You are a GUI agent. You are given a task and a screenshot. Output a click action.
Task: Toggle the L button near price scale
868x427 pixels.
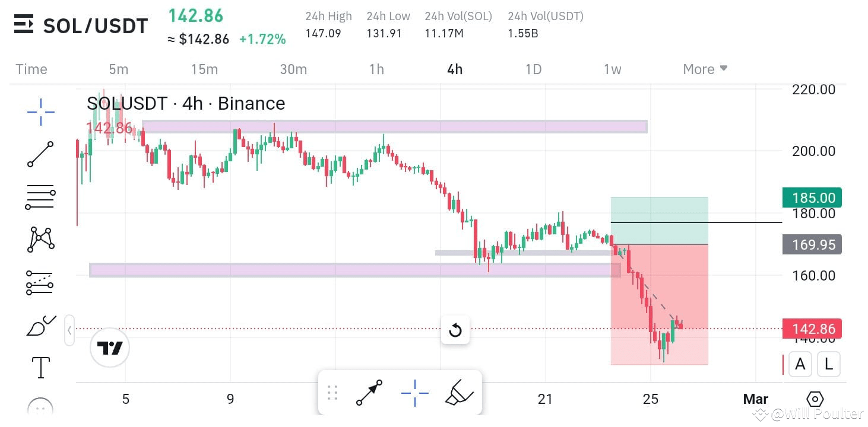828,364
